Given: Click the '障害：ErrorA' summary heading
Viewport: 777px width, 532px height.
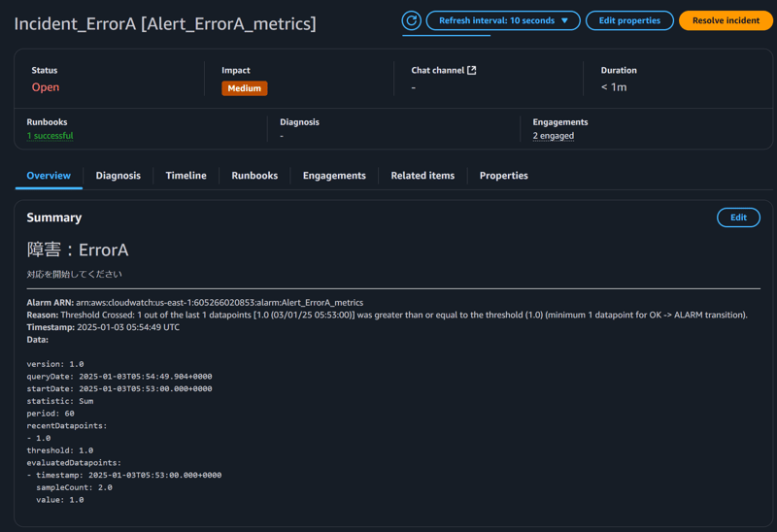Looking at the screenshot, I should [x=78, y=250].
